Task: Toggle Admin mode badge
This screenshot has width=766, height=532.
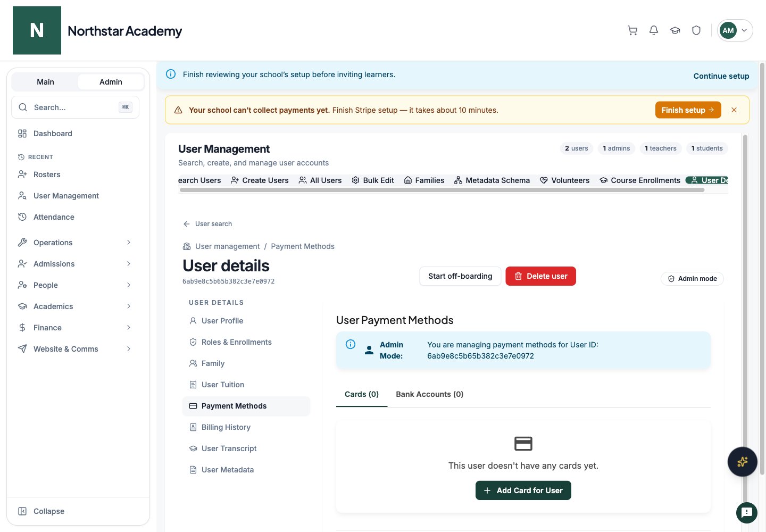Action: click(x=692, y=279)
